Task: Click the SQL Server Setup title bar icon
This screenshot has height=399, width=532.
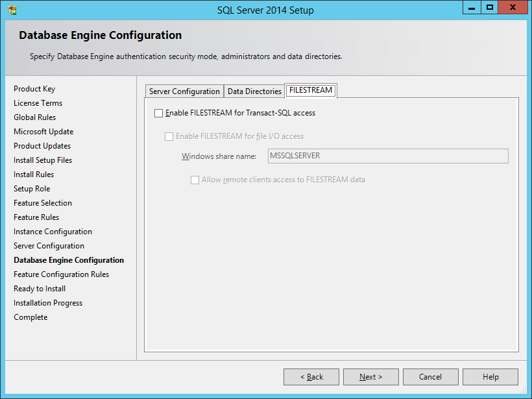Action: pos(12,10)
